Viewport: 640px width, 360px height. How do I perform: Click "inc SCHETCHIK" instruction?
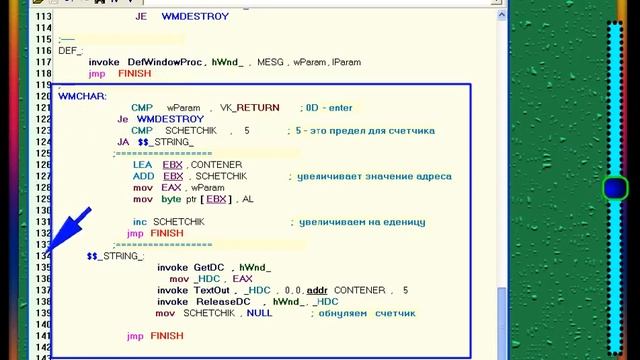tap(169, 222)
